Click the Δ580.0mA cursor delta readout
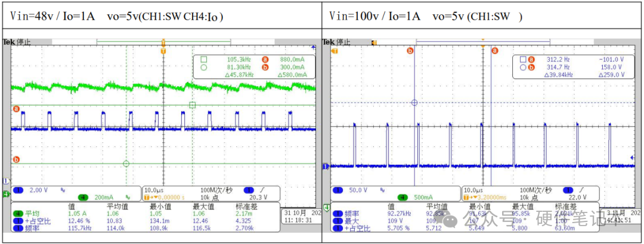The height and width of the screenshot is (244, 644). [292, 74]
